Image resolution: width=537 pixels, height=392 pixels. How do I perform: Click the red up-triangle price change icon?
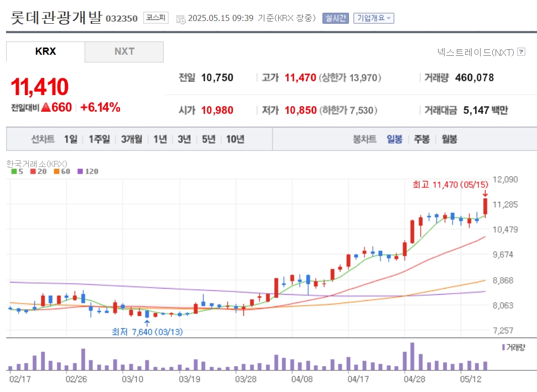(x=46, y=107)
